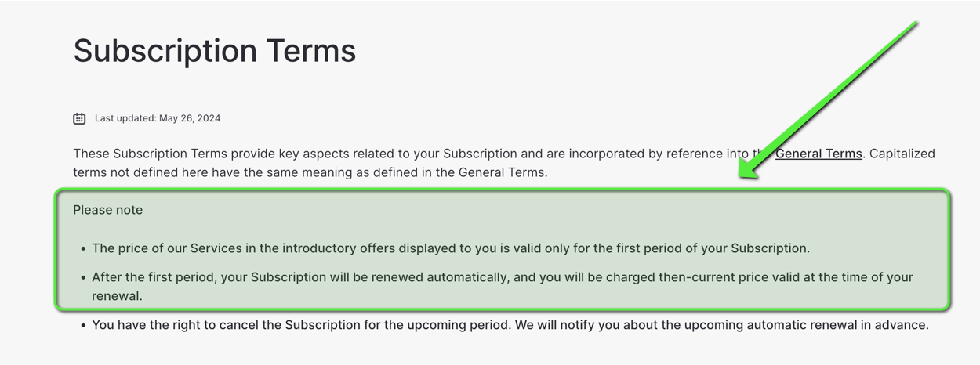This screenshot has height=365, width=980.
Task: Click the Subscription Terms page heading
Action: point(215,51)
